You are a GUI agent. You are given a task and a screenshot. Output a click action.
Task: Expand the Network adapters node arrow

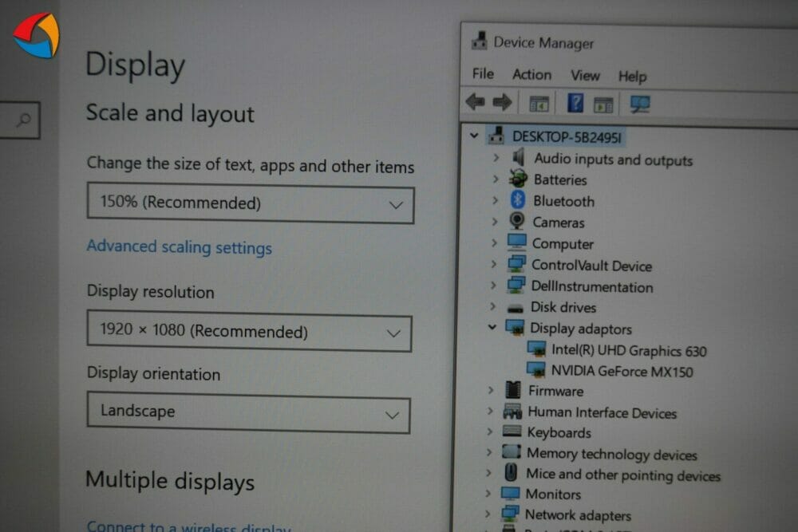(488, 514)
